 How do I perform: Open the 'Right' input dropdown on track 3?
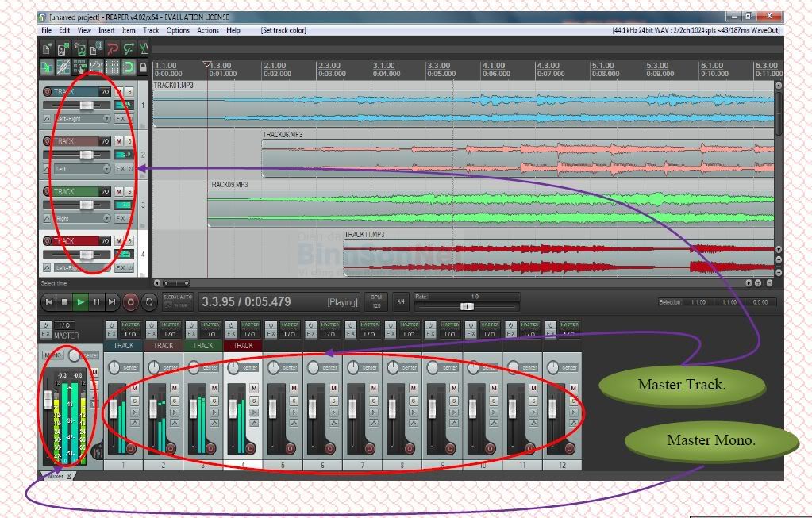83,218
